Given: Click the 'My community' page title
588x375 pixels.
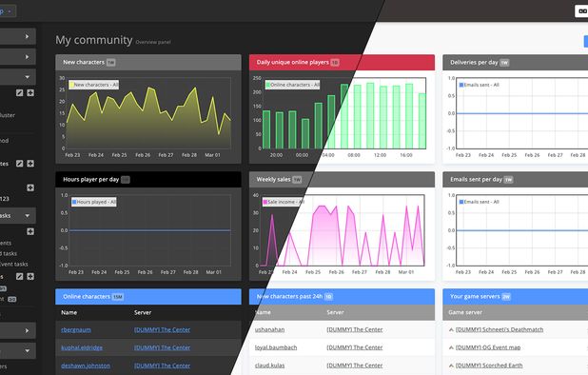Looking at the screenshot, I should (x=94, y=40).
